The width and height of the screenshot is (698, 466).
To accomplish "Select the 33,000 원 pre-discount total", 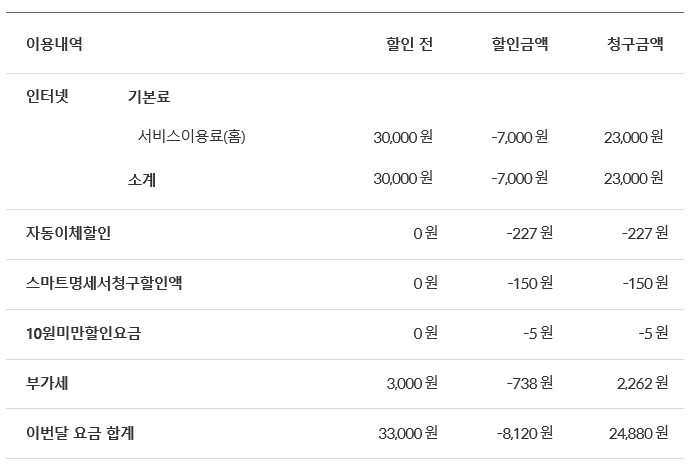I will coord(405,433).
